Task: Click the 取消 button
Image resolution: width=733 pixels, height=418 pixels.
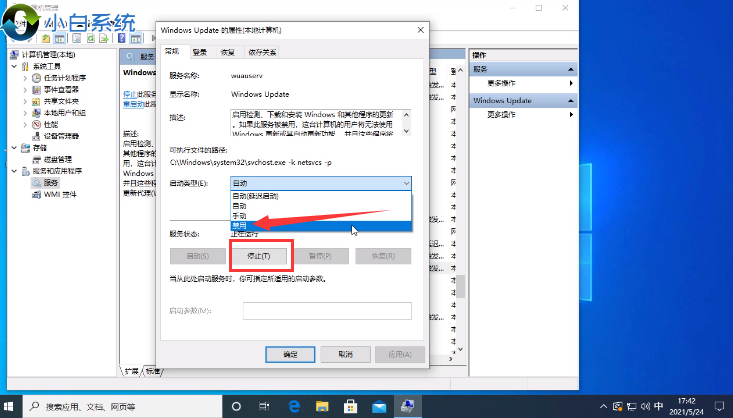Action: tap(345, 354)
